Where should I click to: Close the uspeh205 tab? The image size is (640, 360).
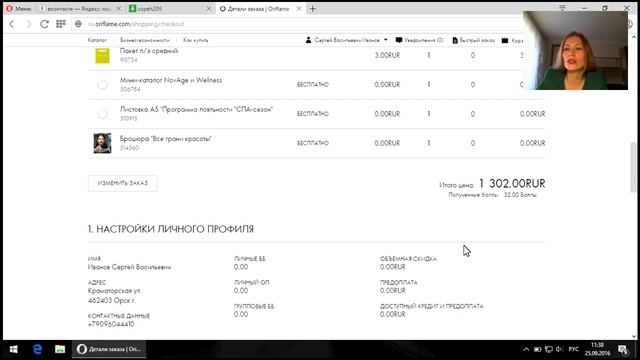[x=209, y=9]
